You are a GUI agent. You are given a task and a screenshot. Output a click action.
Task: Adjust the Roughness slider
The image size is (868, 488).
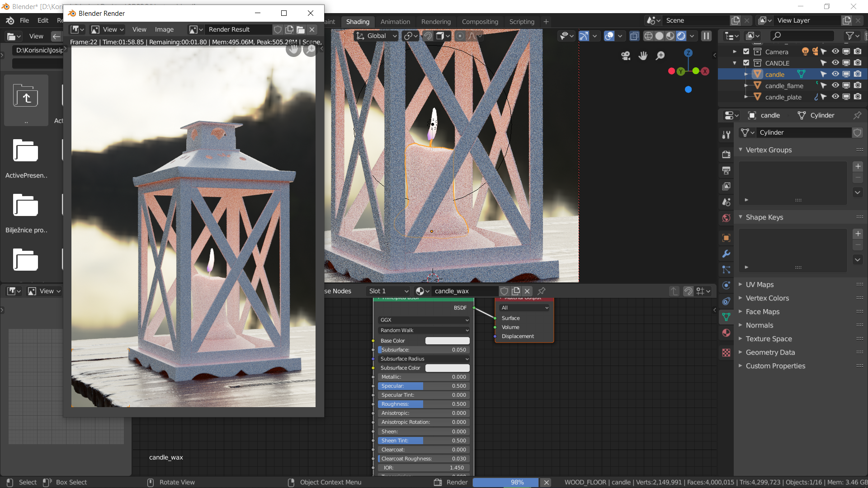coord(424,404)
